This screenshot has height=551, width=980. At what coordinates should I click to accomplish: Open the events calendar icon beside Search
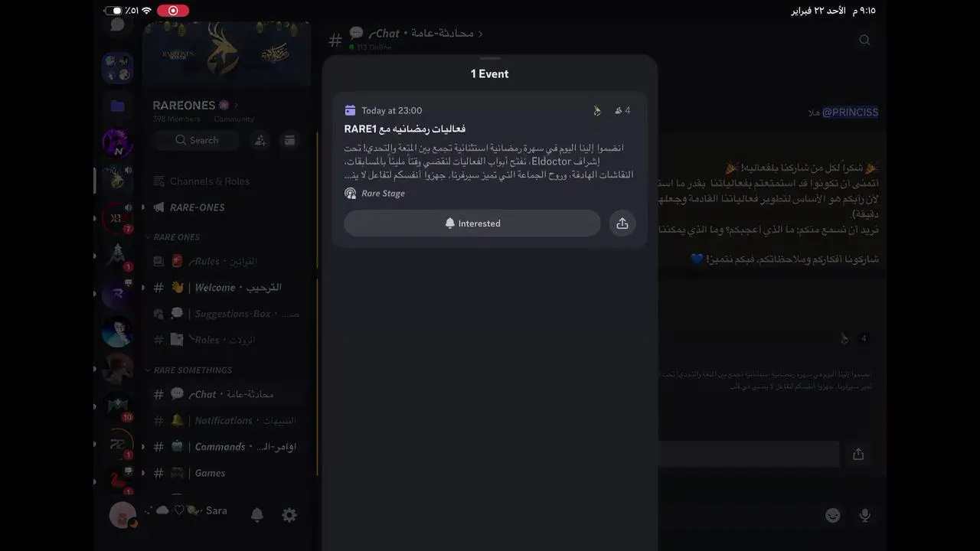(x=289, y=140)
